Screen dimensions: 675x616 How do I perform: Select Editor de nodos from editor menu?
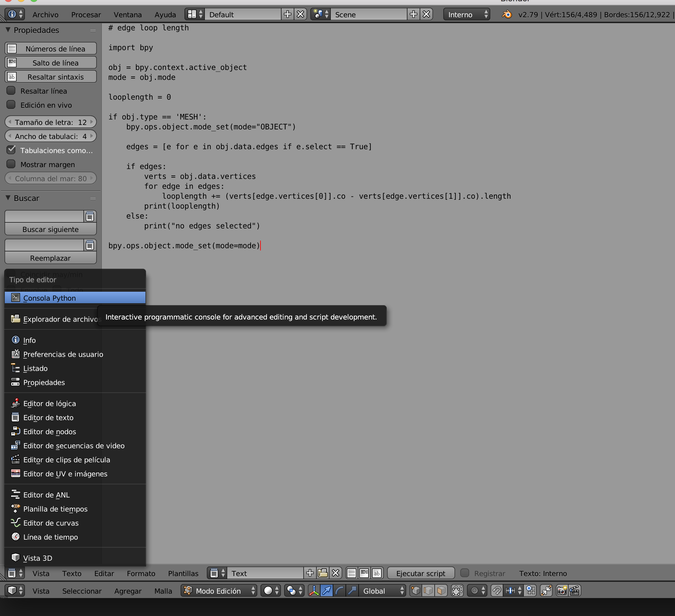tap(50, 432)
